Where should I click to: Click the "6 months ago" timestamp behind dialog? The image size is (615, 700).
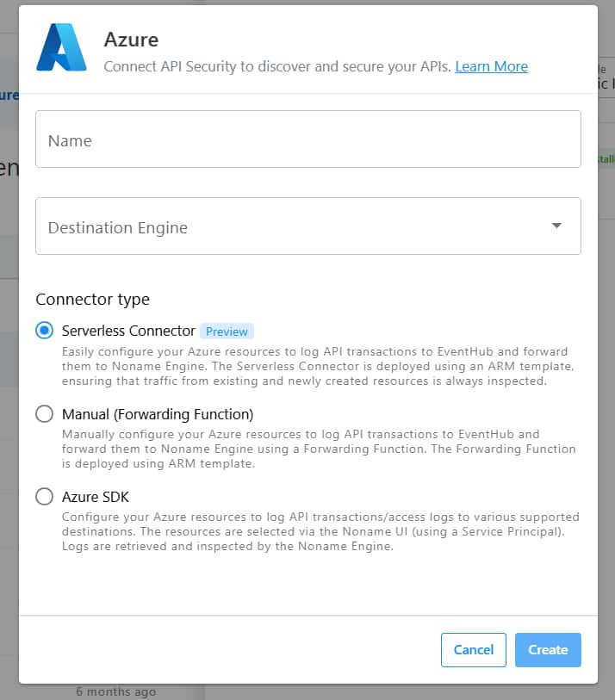click(x=115, y=691)
